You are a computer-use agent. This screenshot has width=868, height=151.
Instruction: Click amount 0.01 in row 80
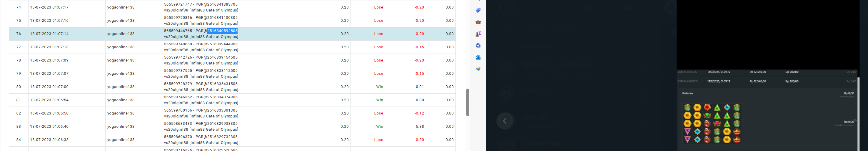click(x=420, y=87)
